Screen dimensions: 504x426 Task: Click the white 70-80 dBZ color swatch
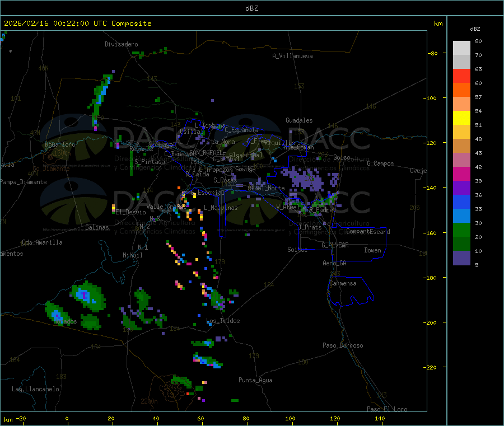[461, 48]
